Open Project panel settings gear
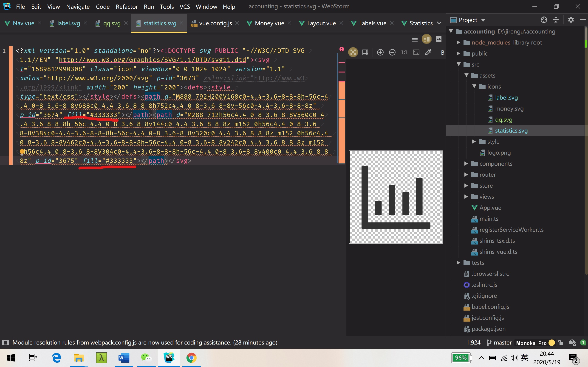This screenshot has height=367, width=588. [571, 20]
